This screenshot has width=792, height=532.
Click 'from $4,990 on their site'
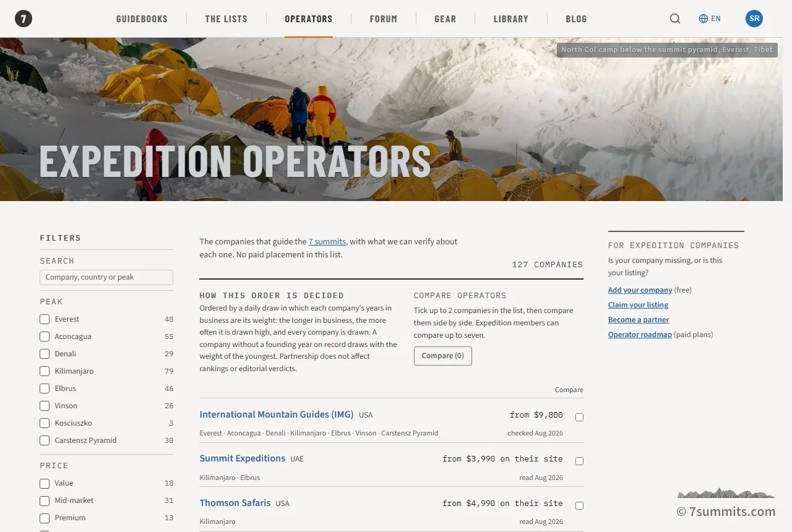[502, 503]
